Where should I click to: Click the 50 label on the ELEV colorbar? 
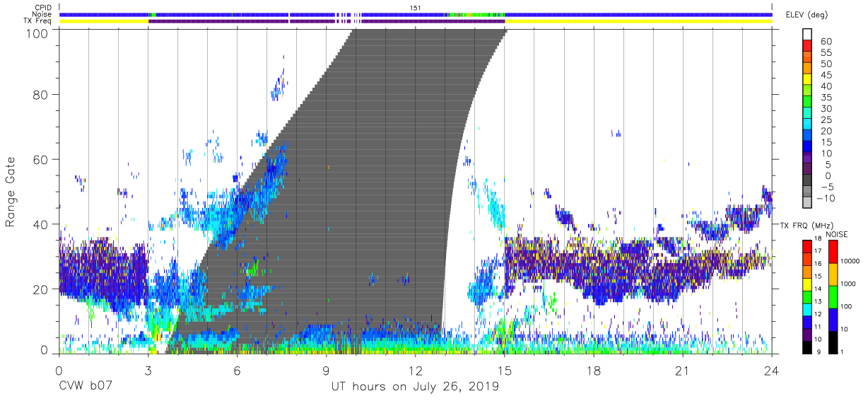[826, 64]
